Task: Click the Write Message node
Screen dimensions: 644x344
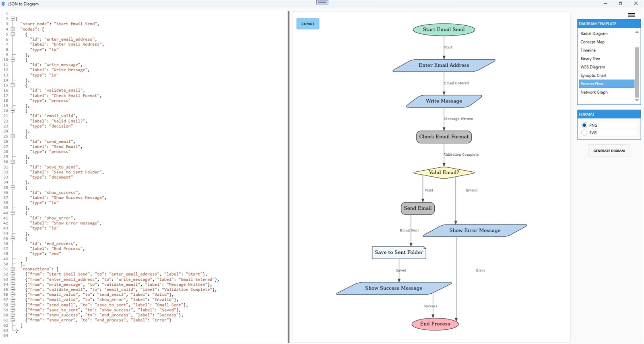Action: (x=444, y=101)
